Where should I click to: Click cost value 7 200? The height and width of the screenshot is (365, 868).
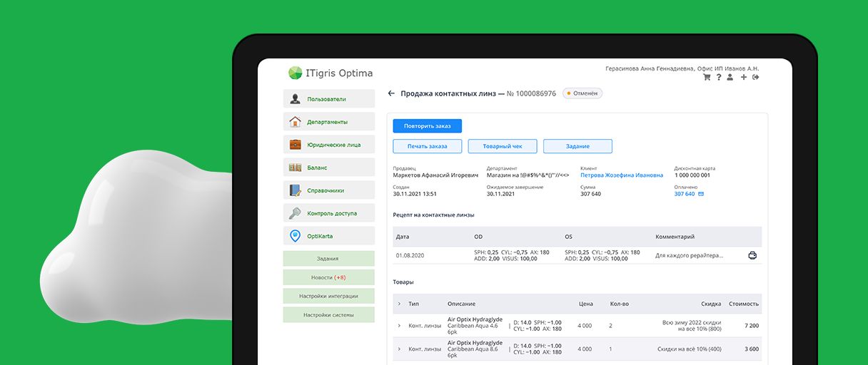tap(751, 326)
